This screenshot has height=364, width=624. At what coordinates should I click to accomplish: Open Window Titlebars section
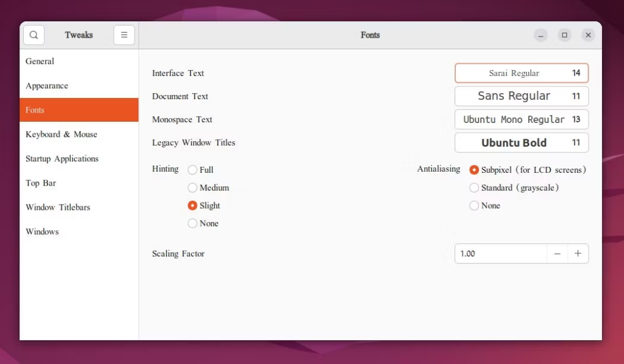tap(79, 207)
